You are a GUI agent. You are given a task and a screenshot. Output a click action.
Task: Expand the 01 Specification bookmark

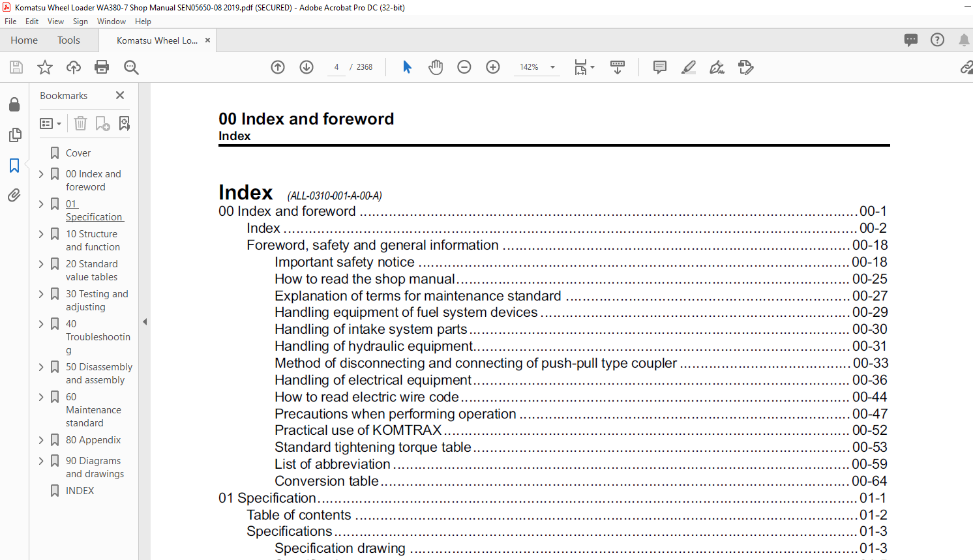pyautogui.click(x=41, y=204)
